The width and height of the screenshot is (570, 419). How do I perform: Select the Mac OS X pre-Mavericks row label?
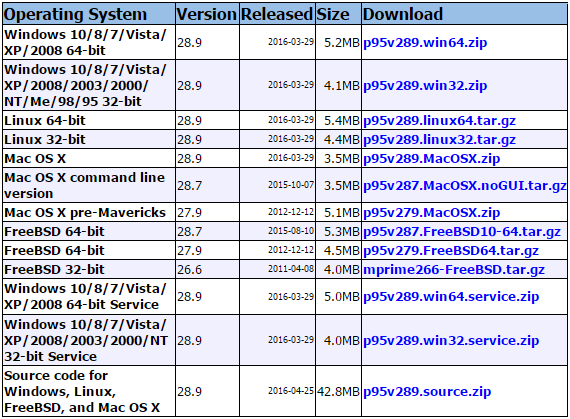(x=85, y=213)
